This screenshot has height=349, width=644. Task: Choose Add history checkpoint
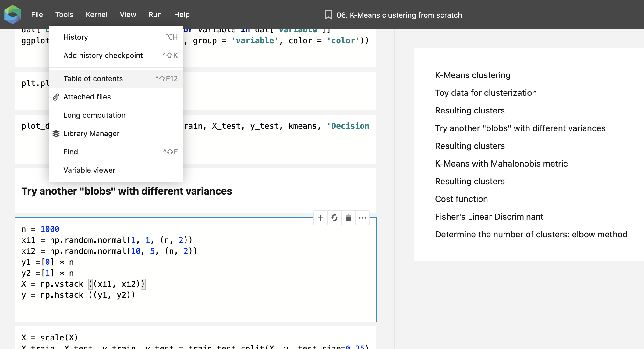[x=103, y=55]
